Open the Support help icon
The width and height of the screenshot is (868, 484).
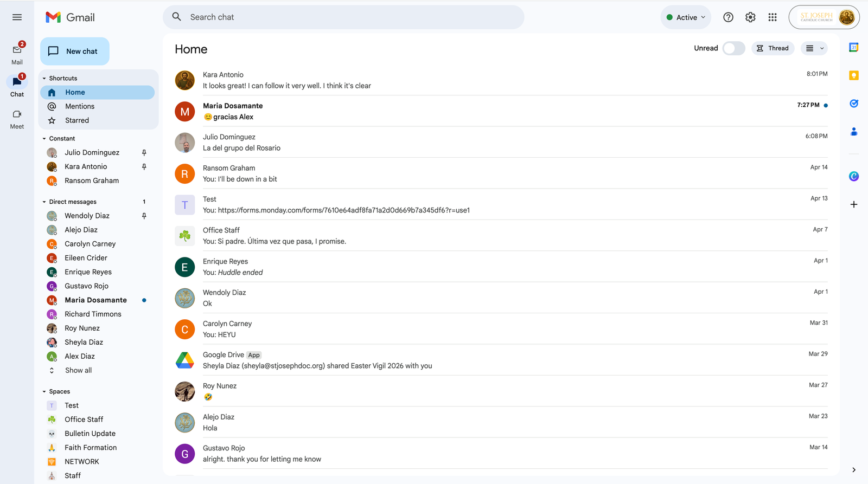pyautogui.click(x=728, y=17)
